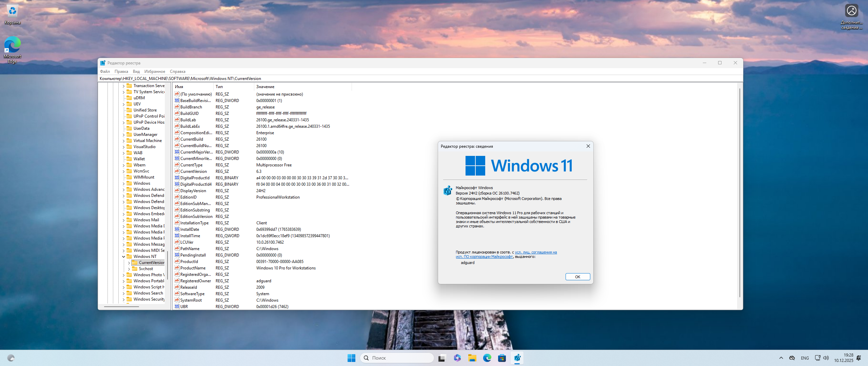Image resolution: width=868 pixels, height=366 pixels.
Task: Collapse the Windows NT tree node
Action: click(124, 257)
